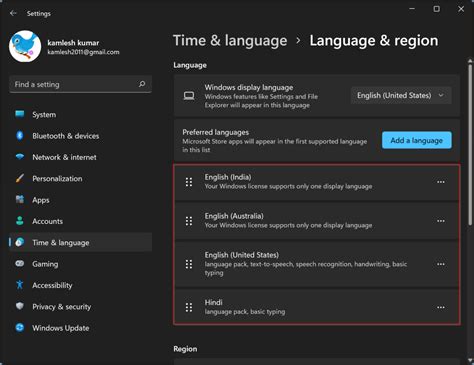Click drag handle for English (India)
Viewport: 474px width, 365px height.
(189, 182)
